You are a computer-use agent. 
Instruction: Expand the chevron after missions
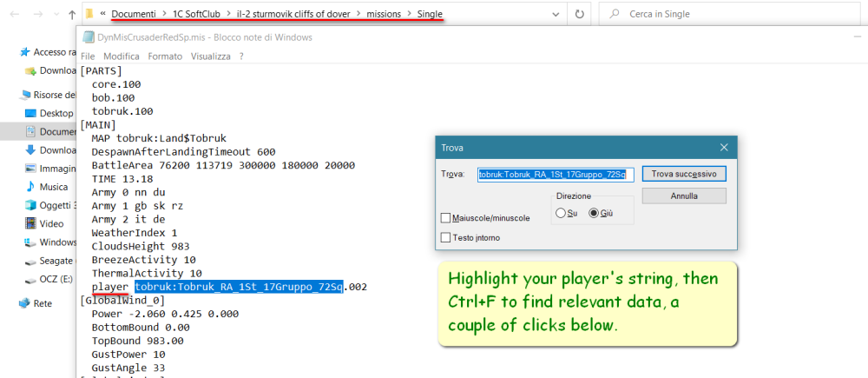tap(409, 15)
